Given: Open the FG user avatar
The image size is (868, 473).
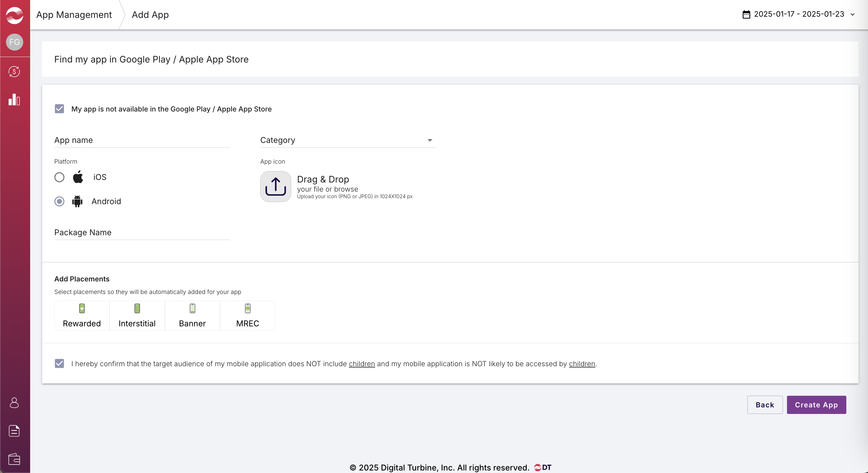Looking at the screenshot, I should (14, 42).
